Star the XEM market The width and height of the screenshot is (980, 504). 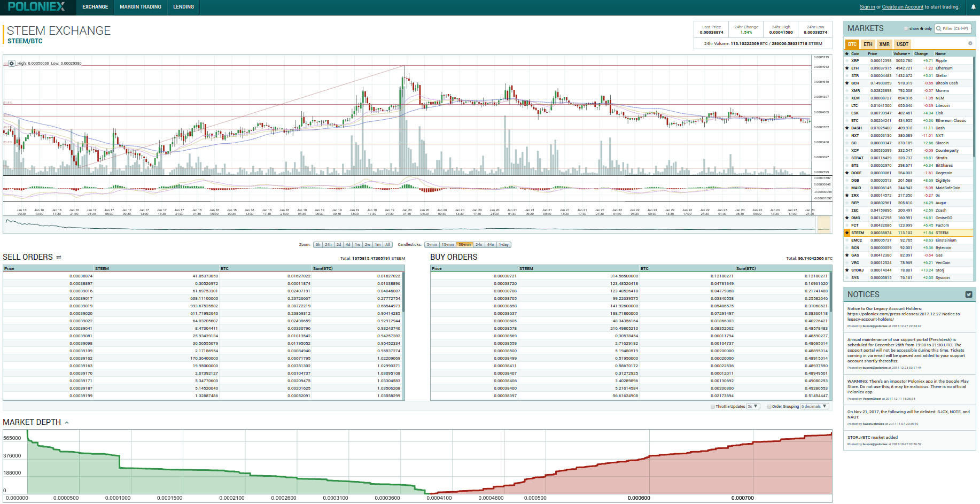click(x=847, y=98)
